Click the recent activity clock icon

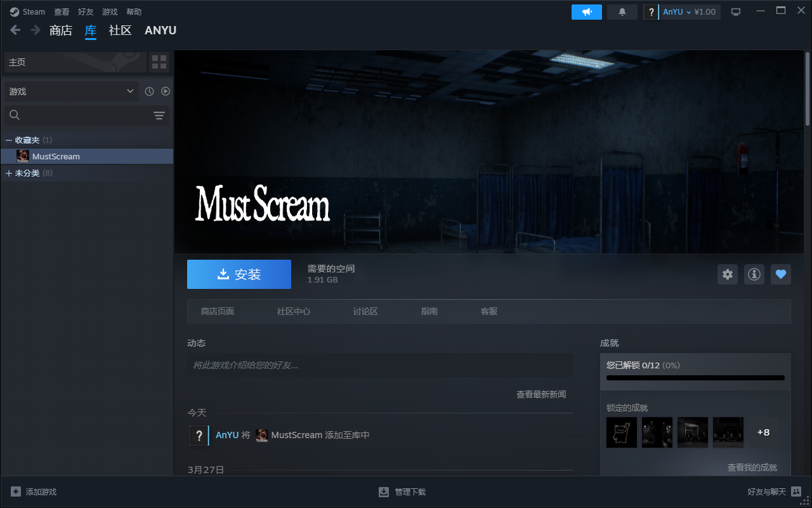pos(149,91)
